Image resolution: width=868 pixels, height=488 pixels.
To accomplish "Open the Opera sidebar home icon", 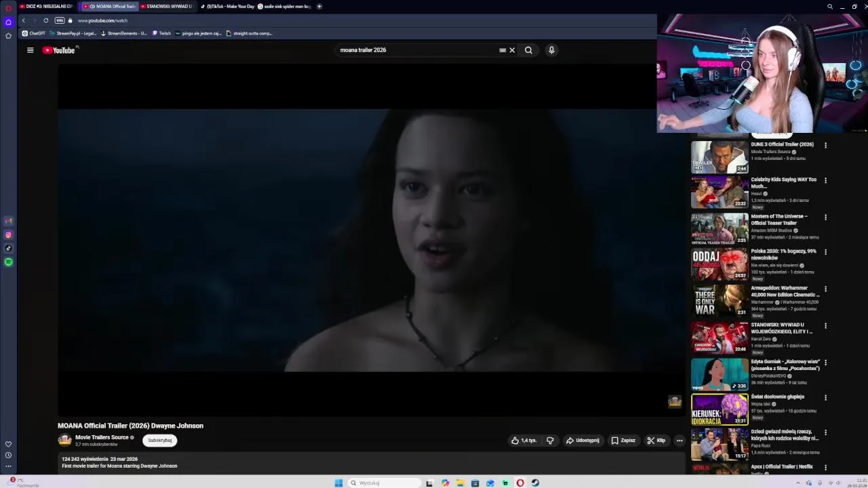I will (x=8, y=22).
